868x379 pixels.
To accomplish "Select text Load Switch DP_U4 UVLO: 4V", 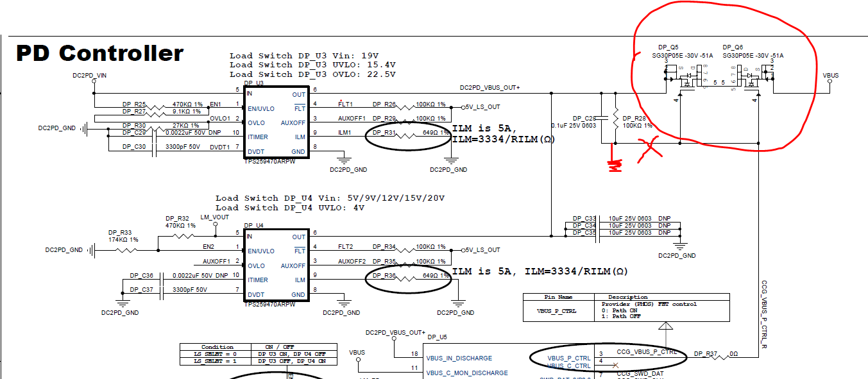I will (290, 207).
